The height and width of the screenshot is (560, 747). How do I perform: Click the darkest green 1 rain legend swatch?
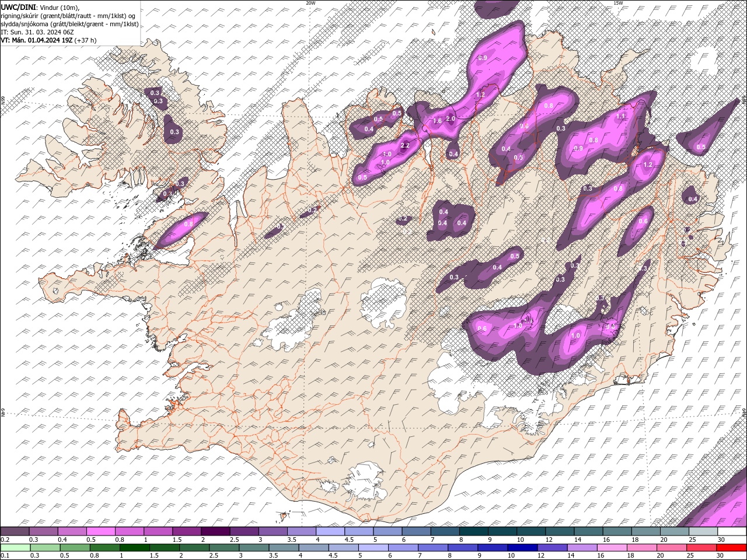(x=135, y=547)
